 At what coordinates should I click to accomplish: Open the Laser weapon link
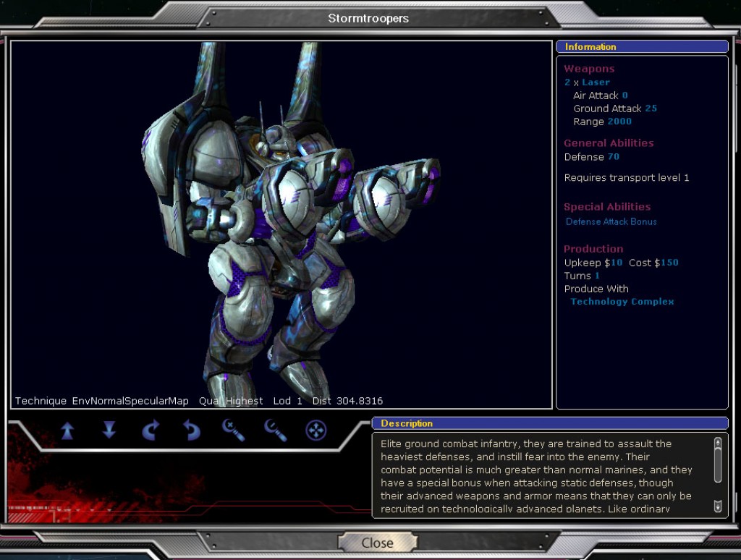pyautogui.click(x=596, y=82)
